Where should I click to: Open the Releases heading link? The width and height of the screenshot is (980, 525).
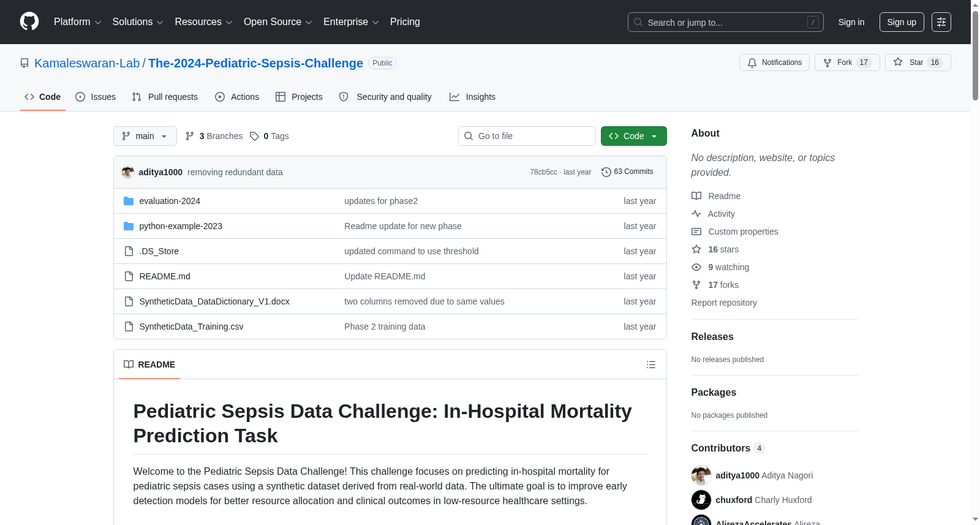(x=712, y=337)
